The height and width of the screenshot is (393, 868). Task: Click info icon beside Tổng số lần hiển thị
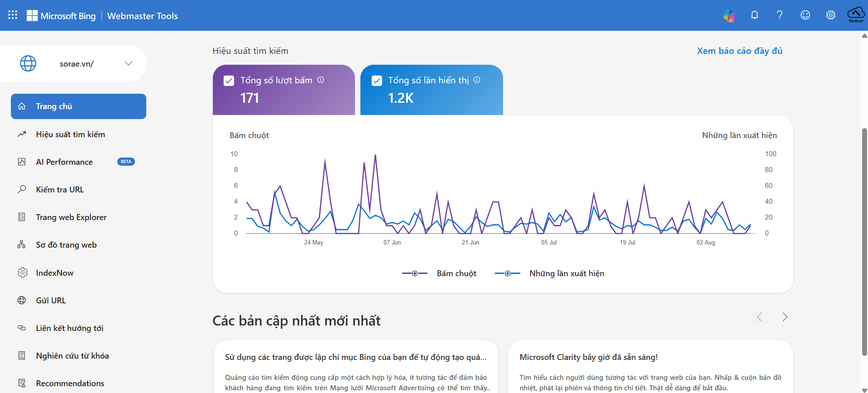click(477, 80)
